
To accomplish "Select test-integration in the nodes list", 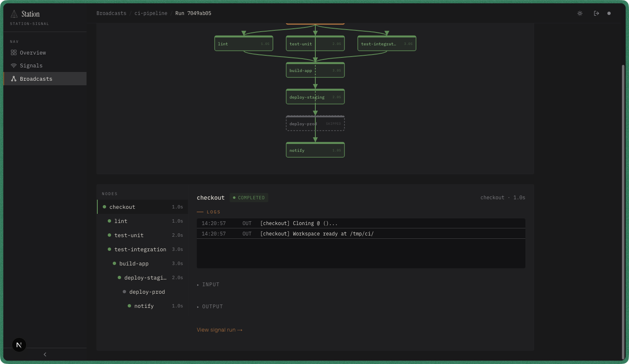I will [140, 249].
